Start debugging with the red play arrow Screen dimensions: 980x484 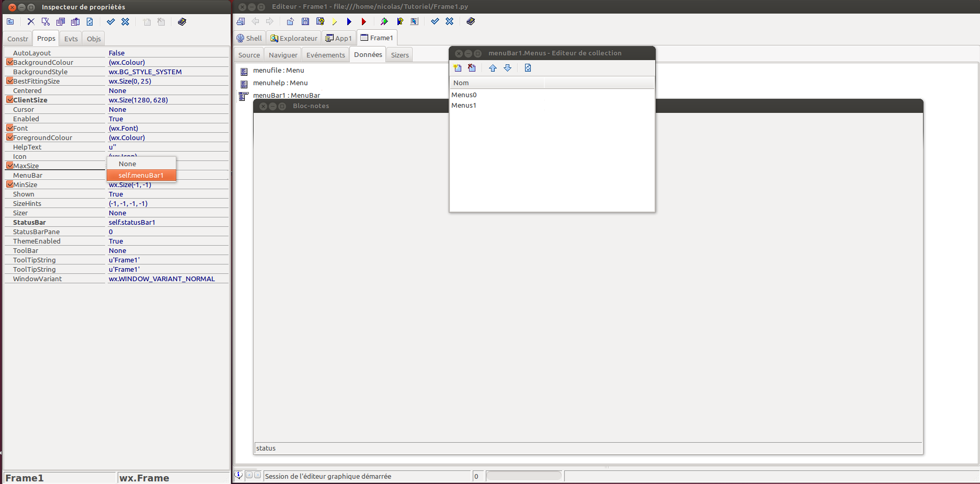[363, 21]
